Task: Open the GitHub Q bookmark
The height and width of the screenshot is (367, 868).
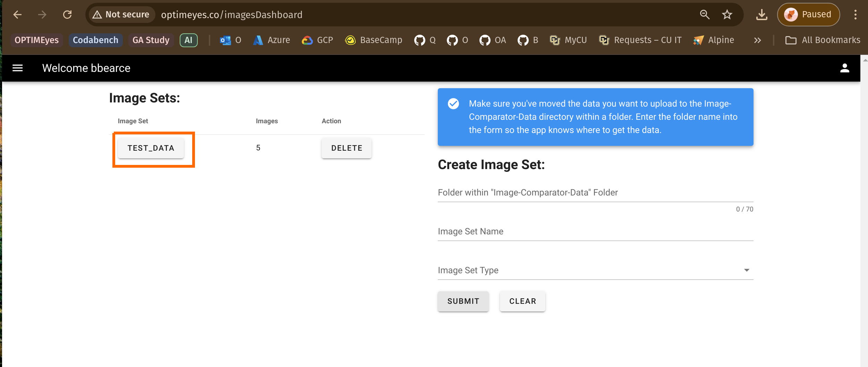Action: (x=425, y=40)
